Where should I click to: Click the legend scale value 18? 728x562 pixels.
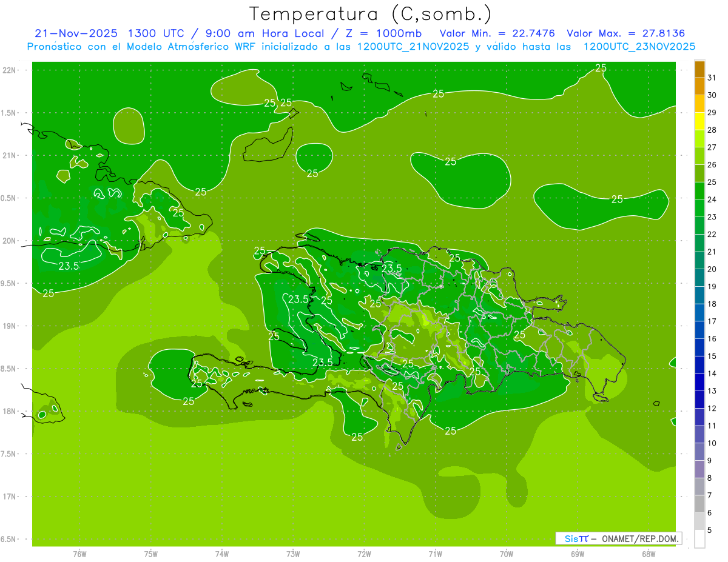pyautogui.click(x=712, y=304)
